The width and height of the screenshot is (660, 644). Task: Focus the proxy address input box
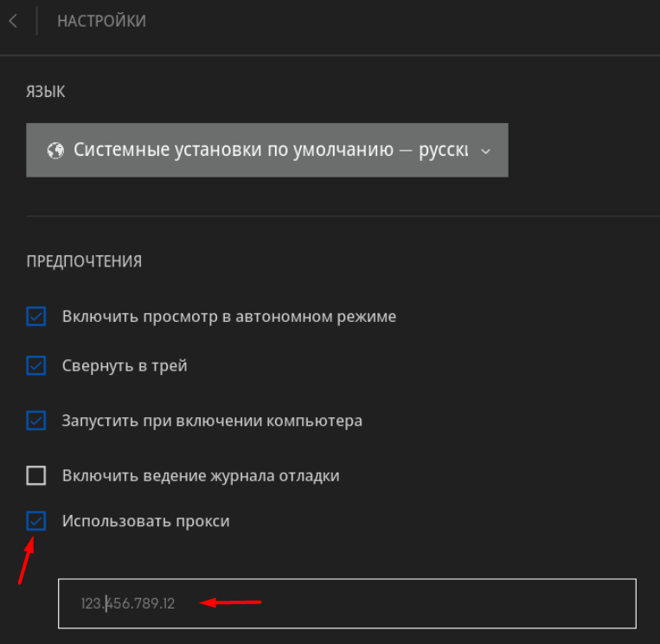coord(347,603)
